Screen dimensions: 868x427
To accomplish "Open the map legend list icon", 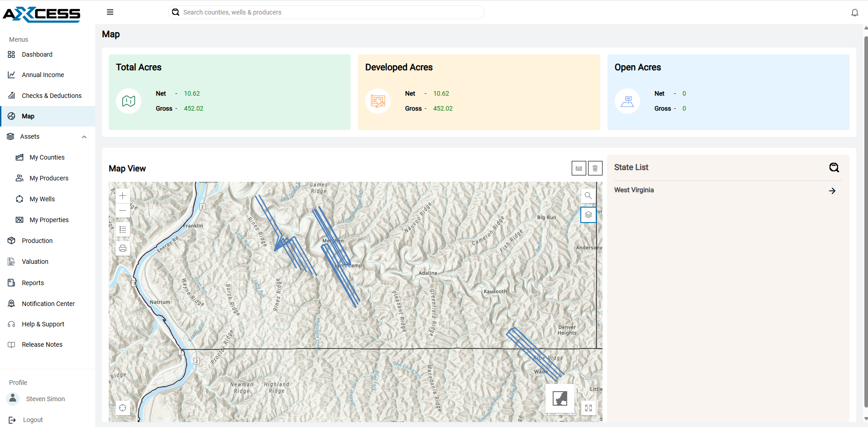I will point(122,229).
